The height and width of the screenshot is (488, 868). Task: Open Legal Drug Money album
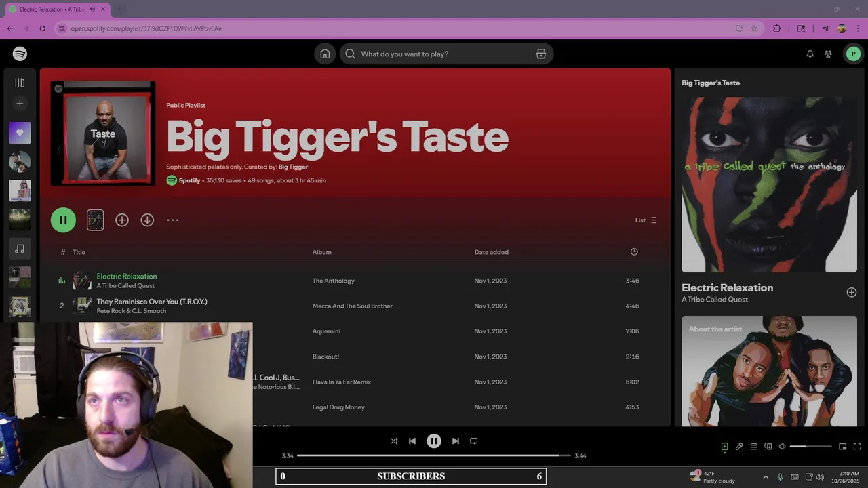[338, 407]
